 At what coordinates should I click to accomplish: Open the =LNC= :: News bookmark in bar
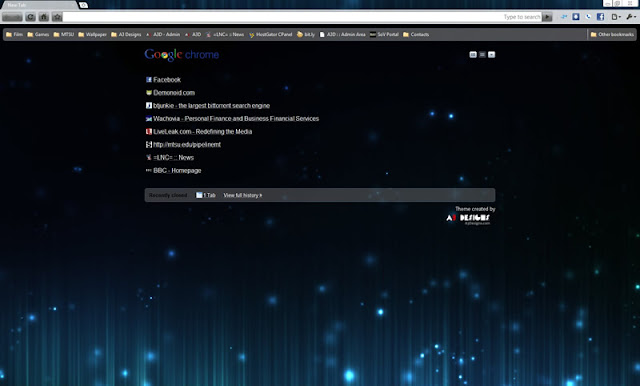click(x=225, y=34)
